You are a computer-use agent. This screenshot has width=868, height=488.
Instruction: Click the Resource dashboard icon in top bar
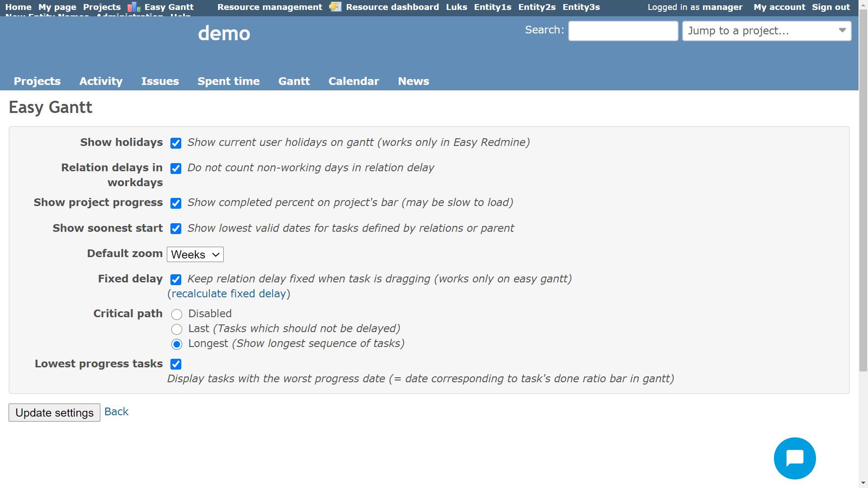[335, 7]
